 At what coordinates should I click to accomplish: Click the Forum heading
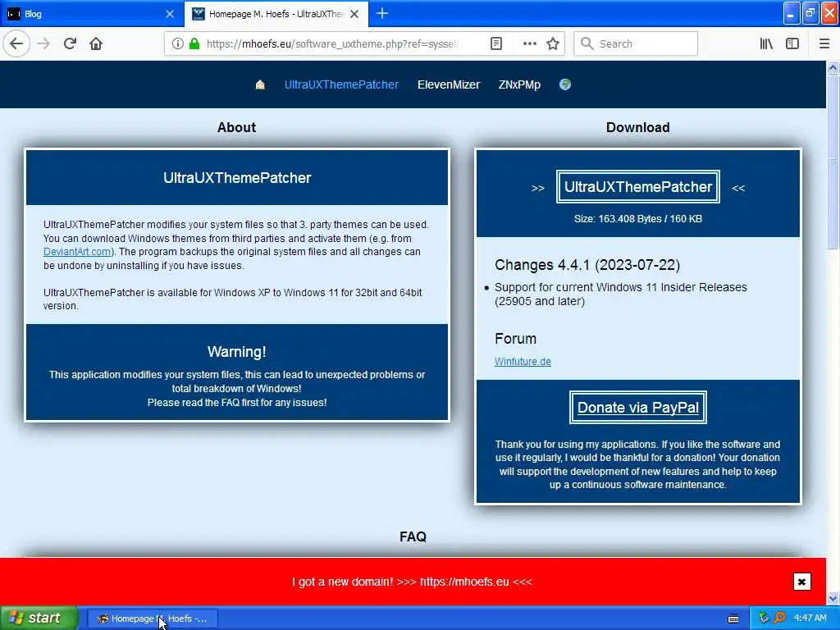[x=515, y=339]
